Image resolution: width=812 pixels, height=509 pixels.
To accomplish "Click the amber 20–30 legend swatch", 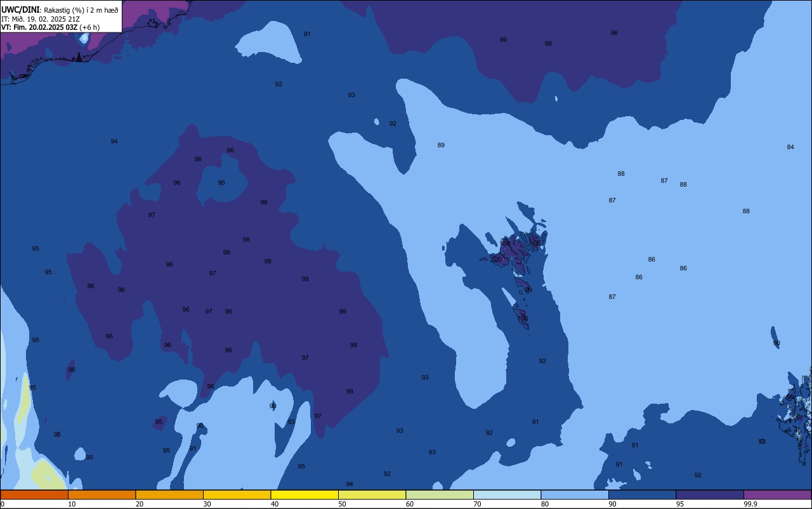I will point(169,494).
